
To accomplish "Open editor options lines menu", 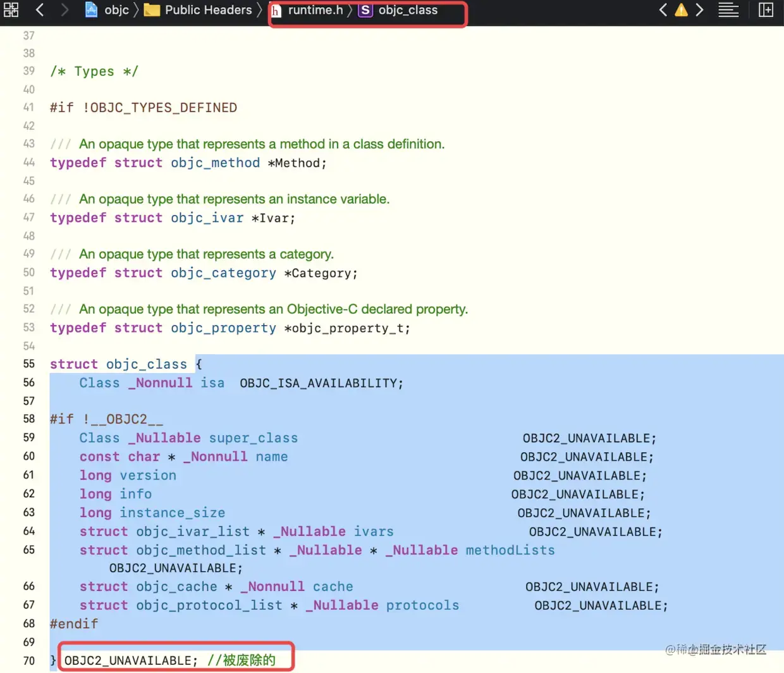I will [x=728, y=9].
